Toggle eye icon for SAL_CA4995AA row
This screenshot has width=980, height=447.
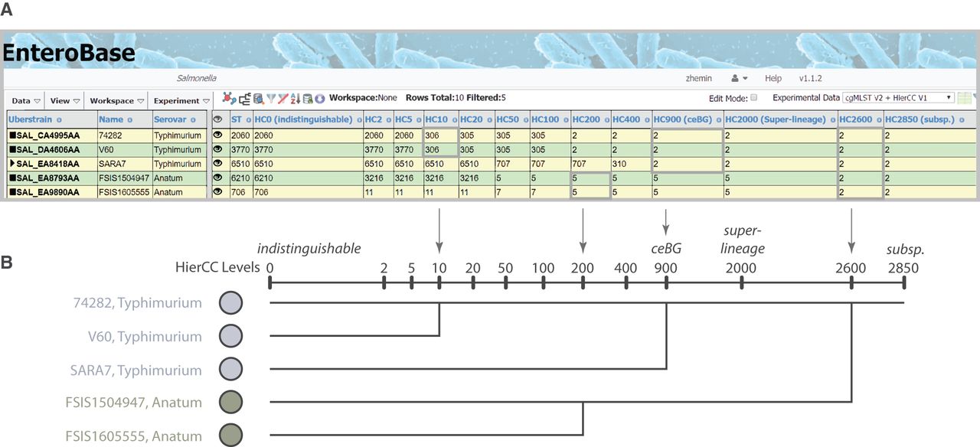[x=217, y=135]
